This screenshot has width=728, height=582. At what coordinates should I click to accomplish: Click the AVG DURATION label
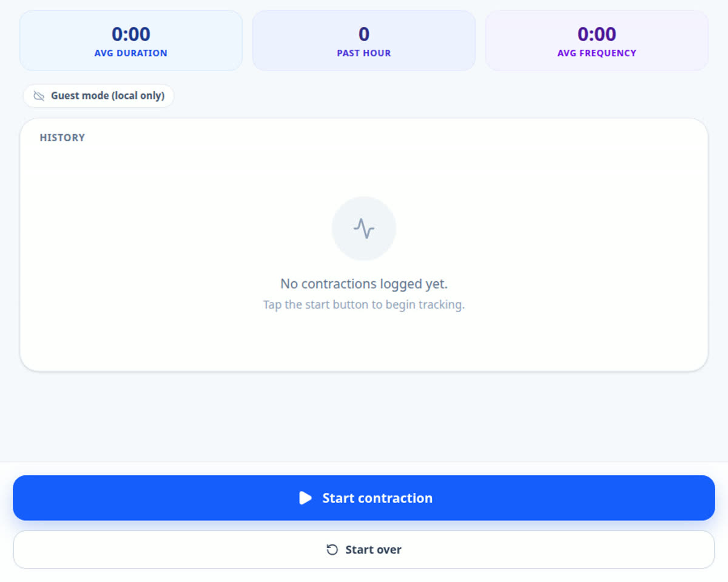pos(131,53)
